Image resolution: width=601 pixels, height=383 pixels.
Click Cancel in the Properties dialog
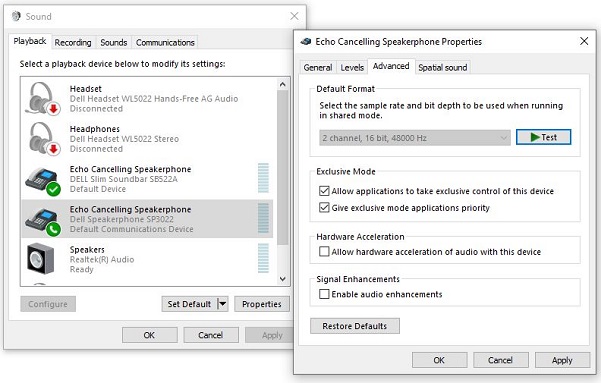click(501, 360)
